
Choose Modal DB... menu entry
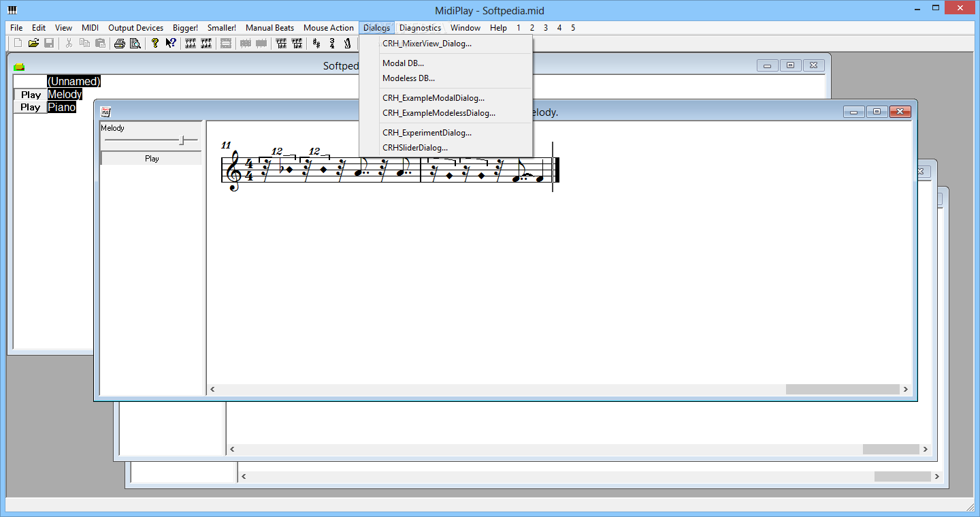(x=446, y=63)
